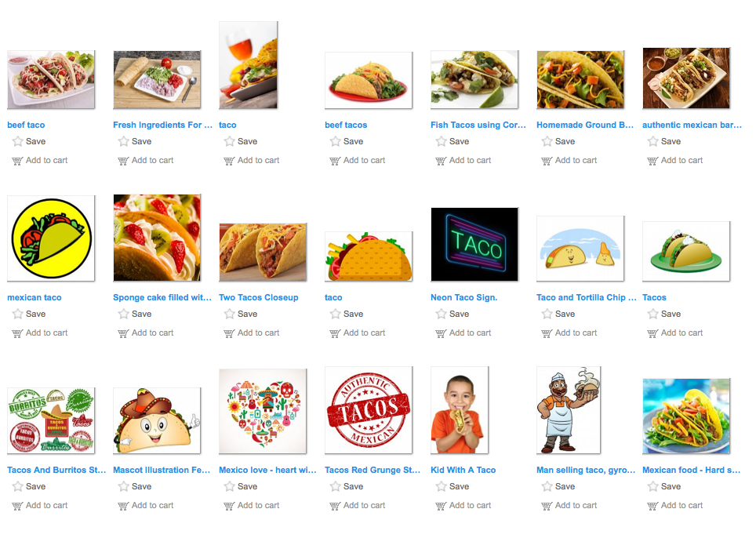756x538 pixels.
Task: Click cart icon for Kid With A Taco
Action: click(x=441, y=506)
